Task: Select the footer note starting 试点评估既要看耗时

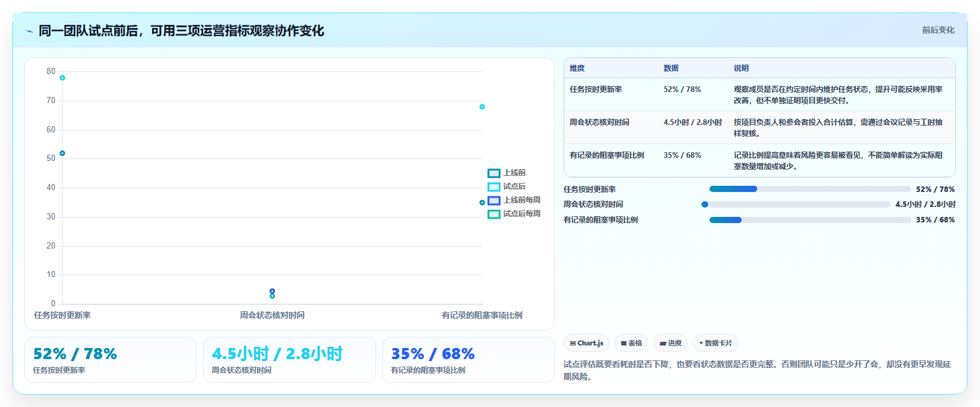Action: click(757, 370)
